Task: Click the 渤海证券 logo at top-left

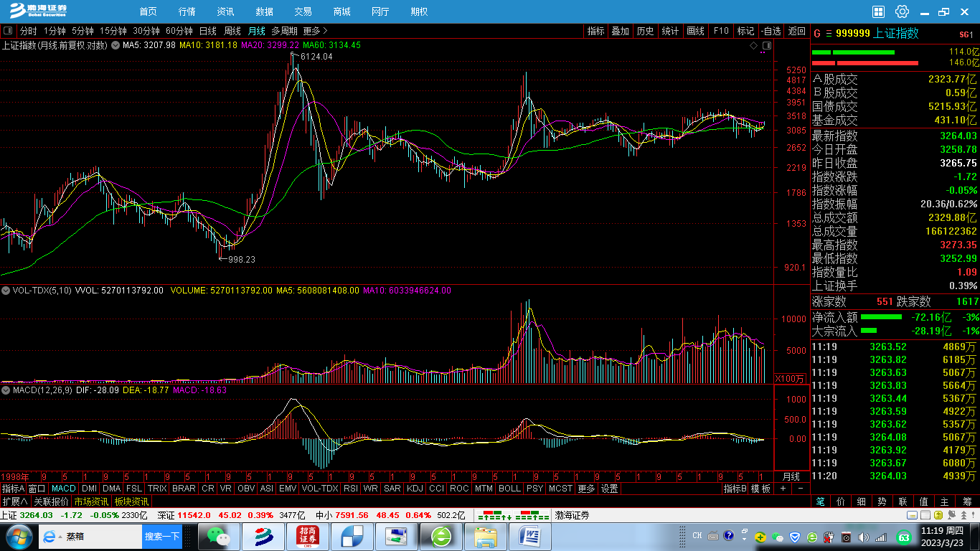Action: 38,11
